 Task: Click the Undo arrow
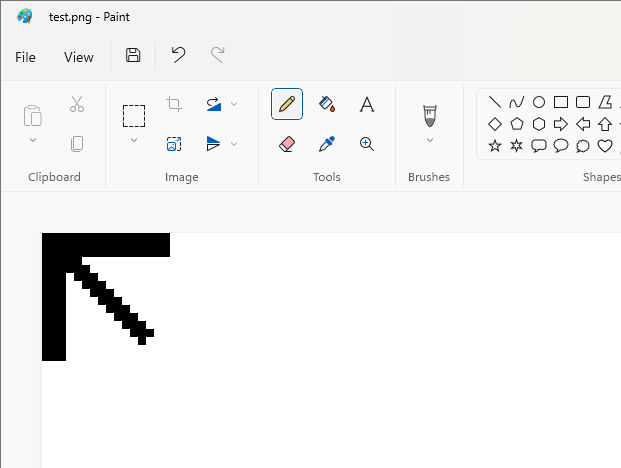[x=178, y=56]
